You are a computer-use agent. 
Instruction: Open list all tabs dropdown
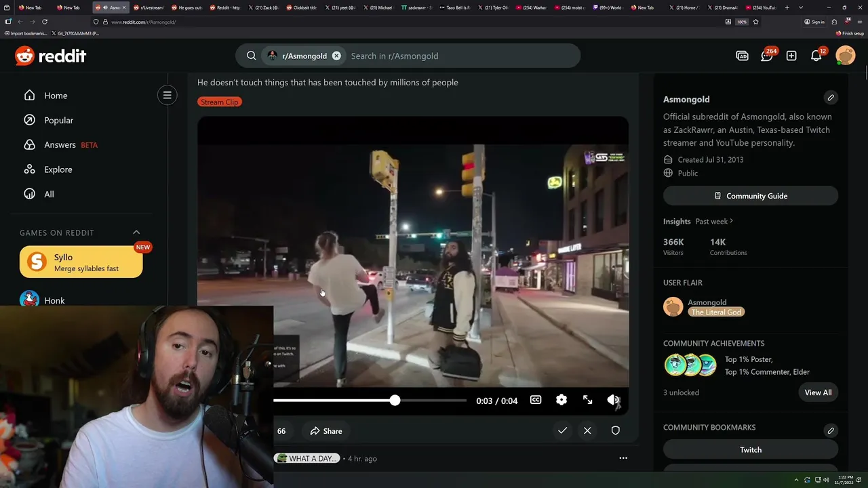click(801, 7)
